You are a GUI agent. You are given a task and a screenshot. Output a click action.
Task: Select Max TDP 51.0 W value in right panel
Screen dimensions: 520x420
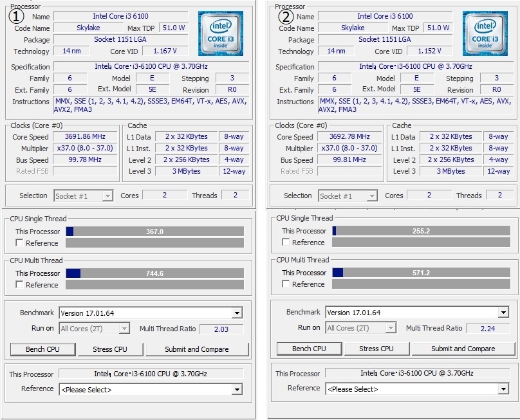[438, 28]
